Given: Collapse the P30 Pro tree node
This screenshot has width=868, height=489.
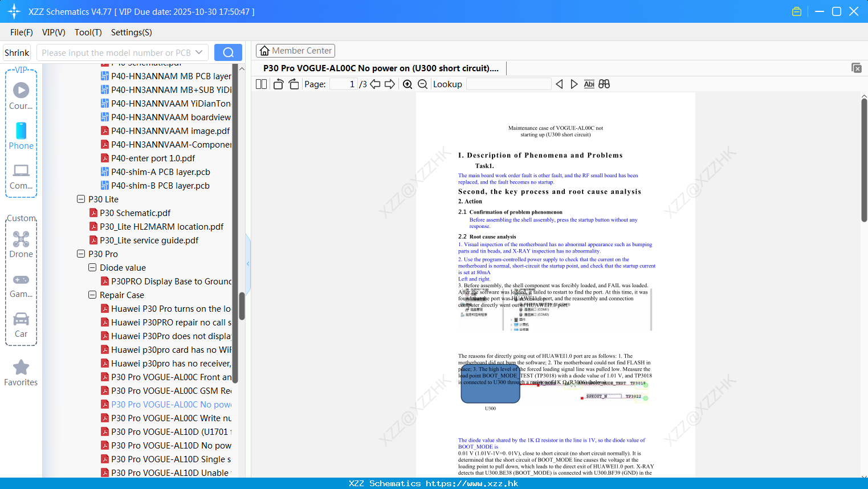Looking at the screenshot, I should (81, 254).
